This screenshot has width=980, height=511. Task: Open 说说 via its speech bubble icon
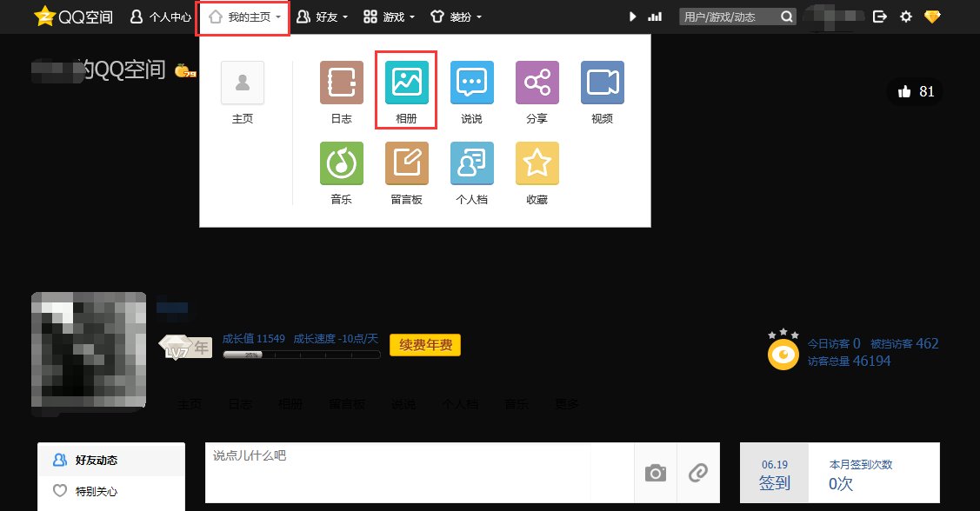pyautogui.click(x=470, y=82)
